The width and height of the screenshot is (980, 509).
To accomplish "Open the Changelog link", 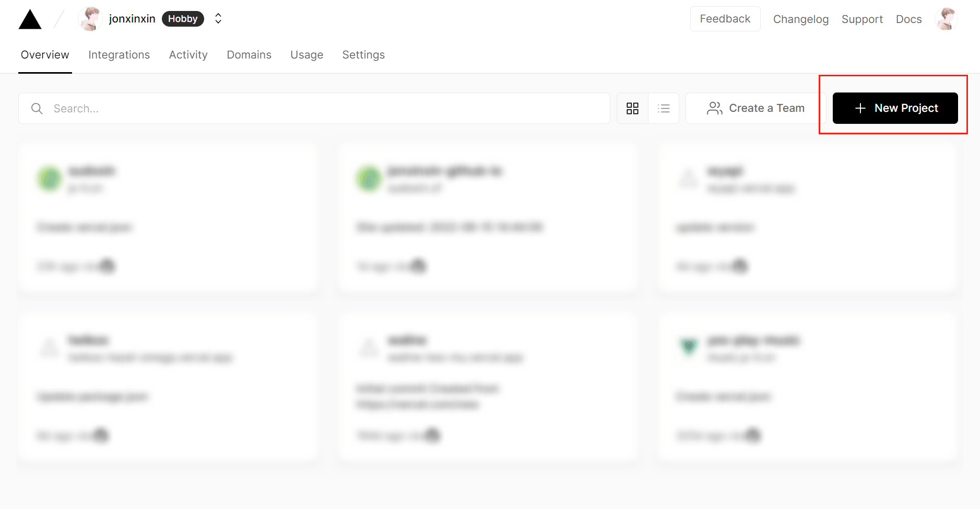I will tap(800, 19).
